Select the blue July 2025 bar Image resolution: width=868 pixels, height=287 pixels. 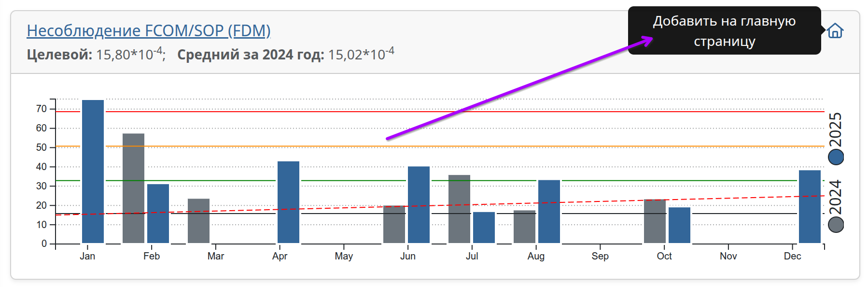point(484,228)
